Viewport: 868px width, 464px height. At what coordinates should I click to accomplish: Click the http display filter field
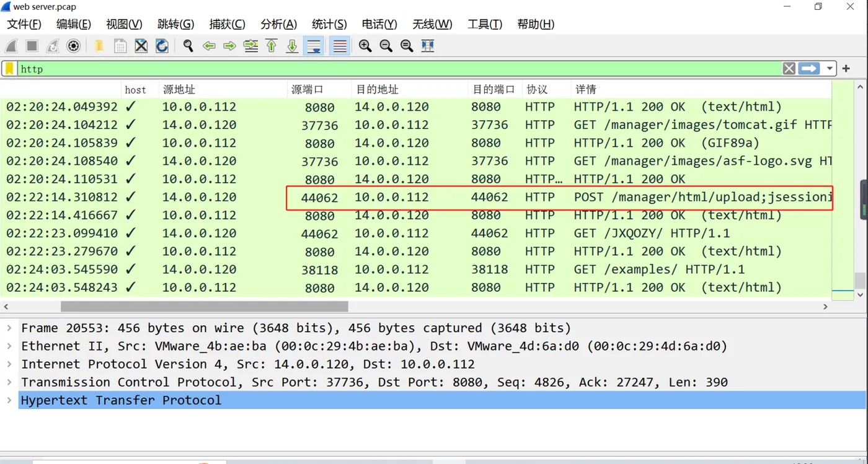coord(399,69)
